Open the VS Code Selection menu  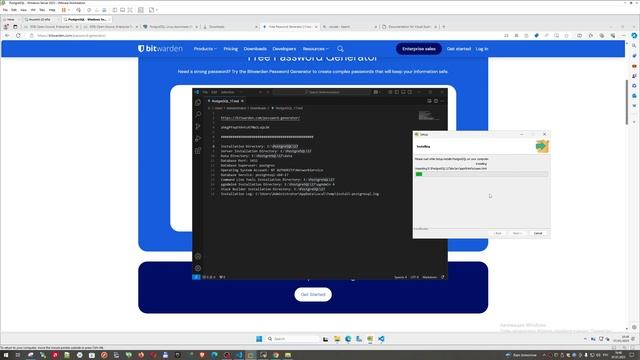(x=227, y=92)
